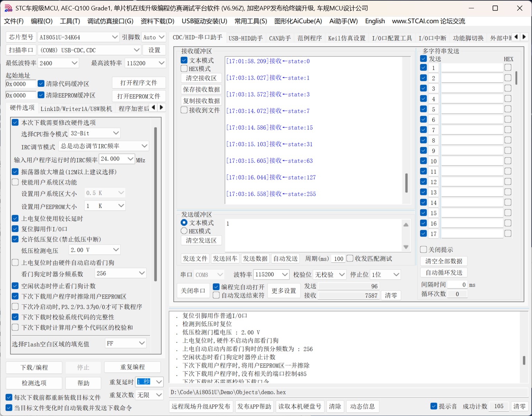Toggle 清除代码缓冲区 checkbox
The width and height of the screenshot is (532, 416).
point(41,83)
